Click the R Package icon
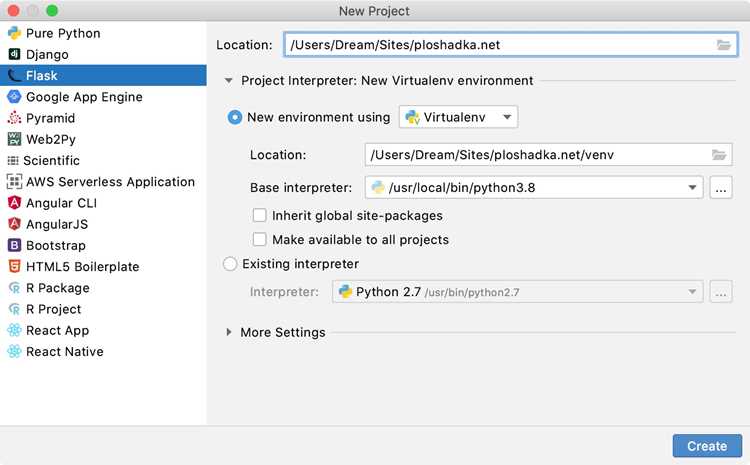 [14, 288]
